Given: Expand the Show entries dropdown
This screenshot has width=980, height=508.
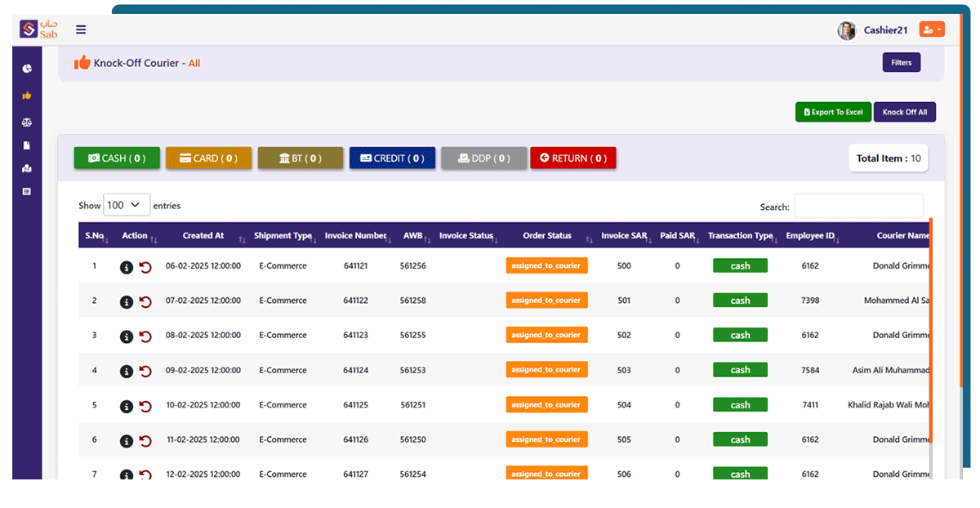Looking at the screenshot, I should point(127,205).
